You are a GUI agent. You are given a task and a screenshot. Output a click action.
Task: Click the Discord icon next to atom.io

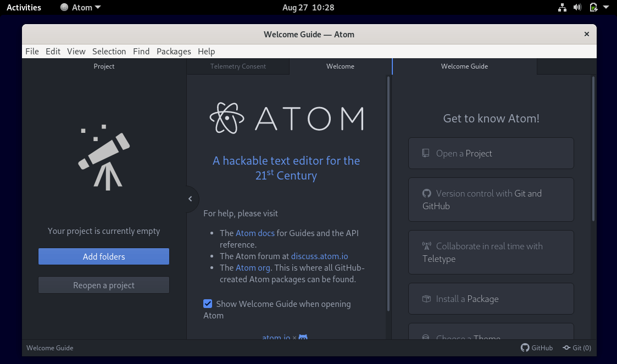tap(303, 337)
